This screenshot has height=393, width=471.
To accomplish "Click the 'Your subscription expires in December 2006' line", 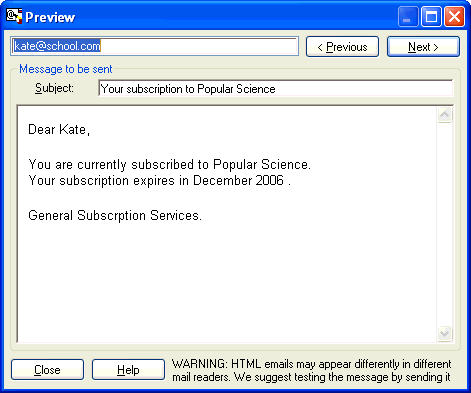I will pos(159,180).
